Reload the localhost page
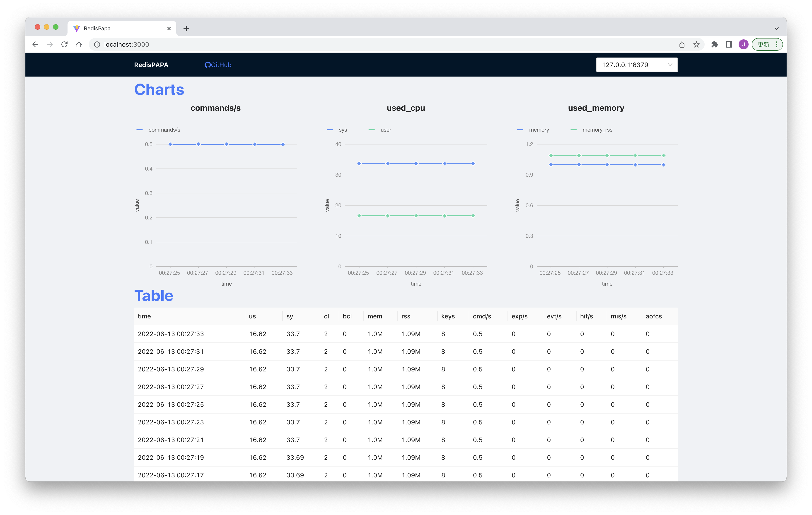Viewport: 812px width, 515px height. point(64,44)
